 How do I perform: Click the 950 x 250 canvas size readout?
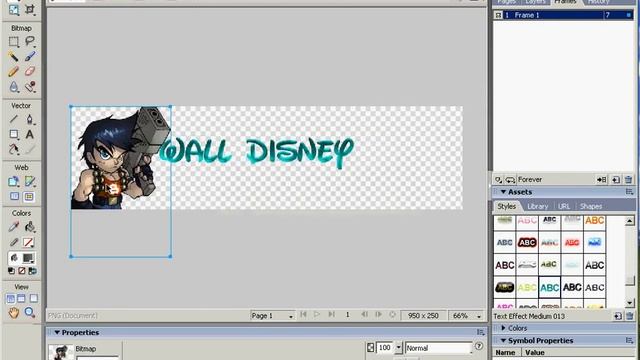click(x=423, y=316)
